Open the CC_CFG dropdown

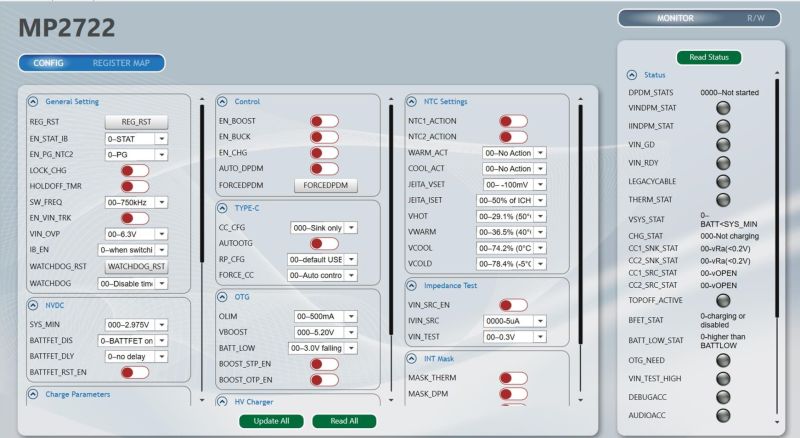323,228
